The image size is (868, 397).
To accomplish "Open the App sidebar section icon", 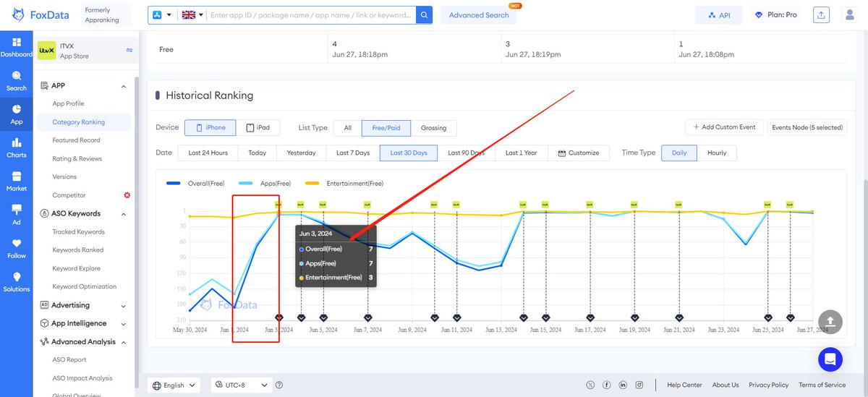I will (16, 114).
